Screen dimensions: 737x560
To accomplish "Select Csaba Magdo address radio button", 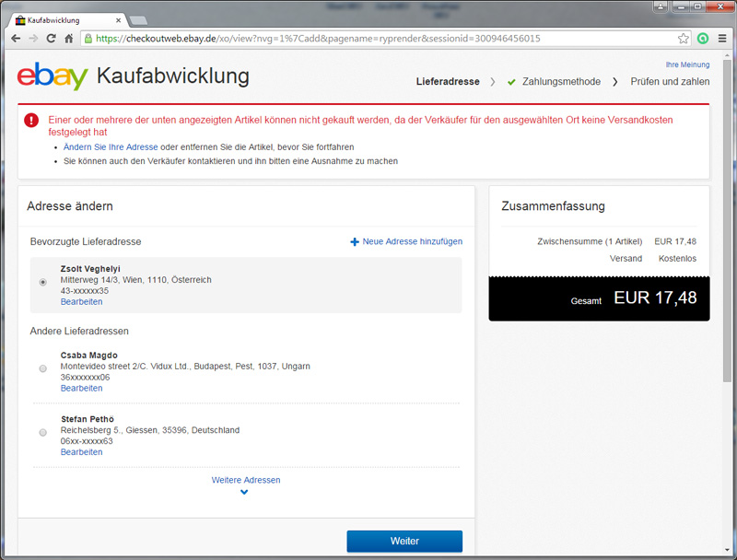I will click(x=42, y=368).
